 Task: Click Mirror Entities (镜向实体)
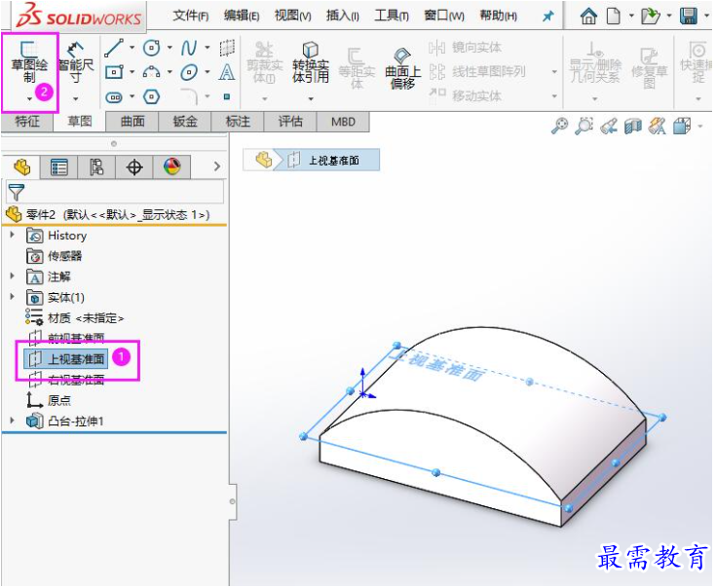[465, 48]
